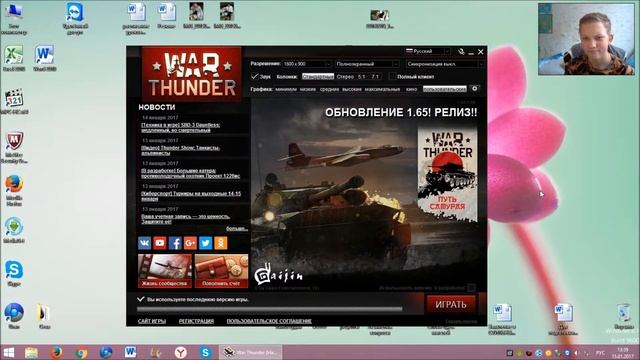Launch Chrome from the taskbar
This screenshot has height=360, width=640.
click(81, 352)
